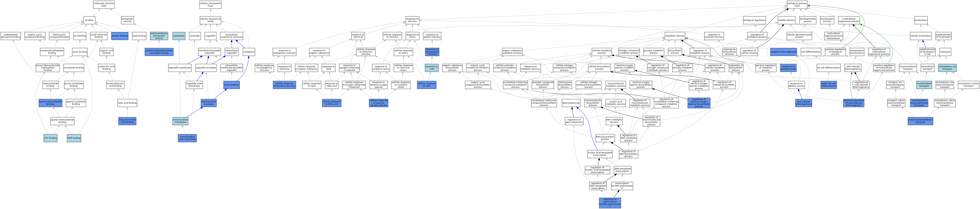Click the 'multicellular organismal process' node

(849, 20)
